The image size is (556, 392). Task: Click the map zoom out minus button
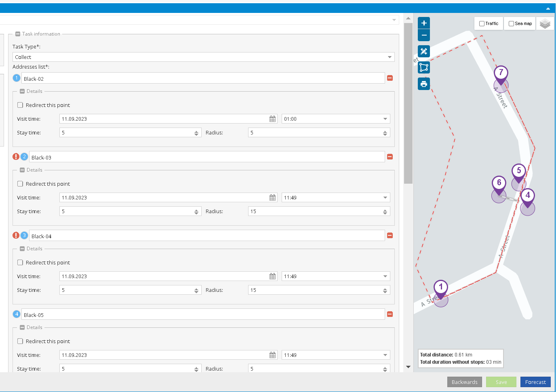424,36
